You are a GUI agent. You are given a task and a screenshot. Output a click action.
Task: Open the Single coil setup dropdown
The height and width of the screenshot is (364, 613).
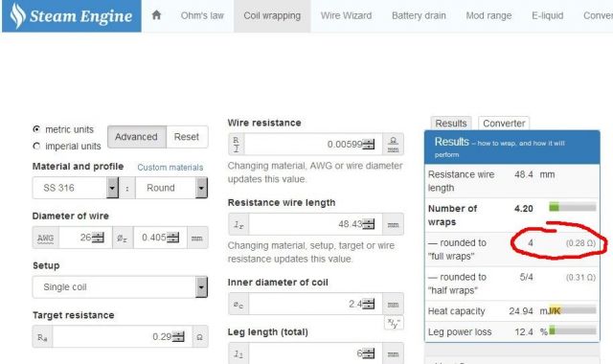tap(120, 287)
